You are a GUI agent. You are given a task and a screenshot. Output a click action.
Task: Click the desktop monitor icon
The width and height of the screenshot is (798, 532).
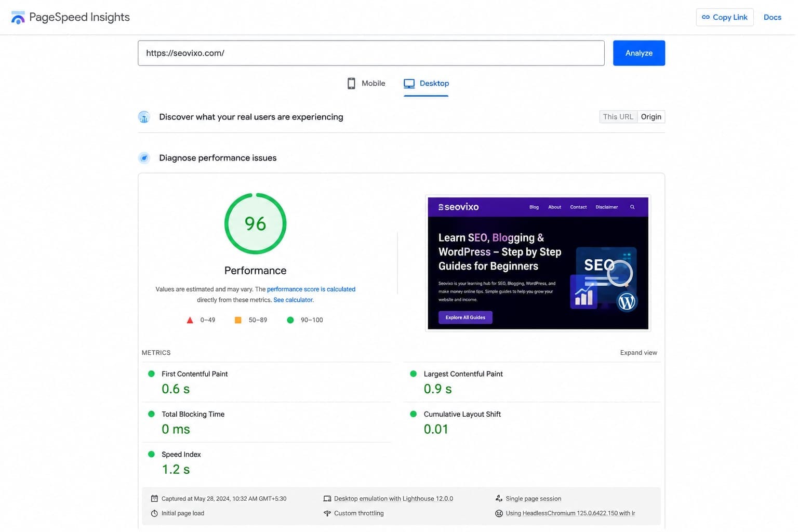coord(409,83)
